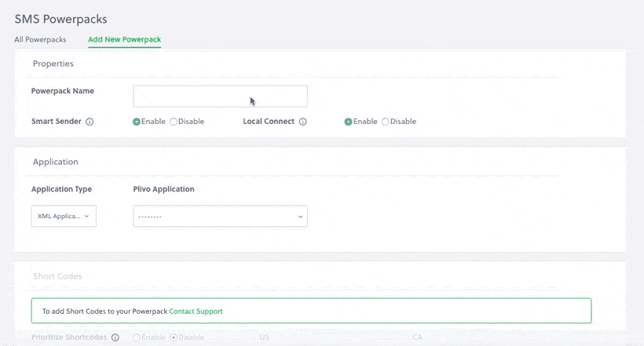Click the Powerpack Name label
The height and width of the screenshot is (346, 644).
click(63, 91)
